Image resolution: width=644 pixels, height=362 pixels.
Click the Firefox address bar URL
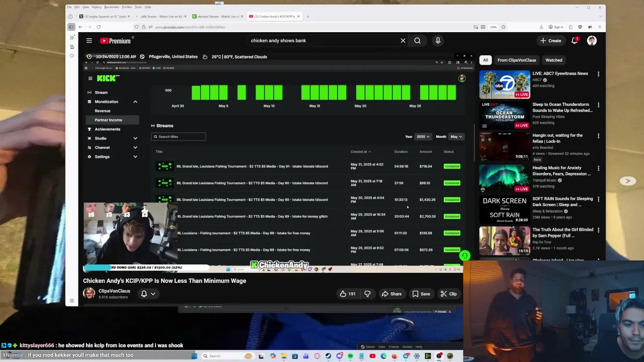pyautogui.click(x=190, y=27)
